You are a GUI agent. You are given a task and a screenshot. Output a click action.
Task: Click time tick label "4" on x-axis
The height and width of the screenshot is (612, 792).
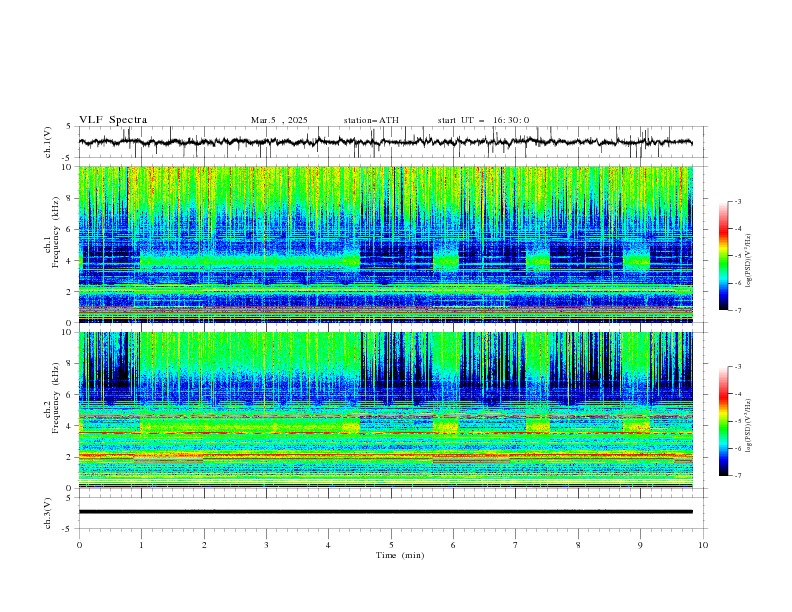click(x=329, y=545)
